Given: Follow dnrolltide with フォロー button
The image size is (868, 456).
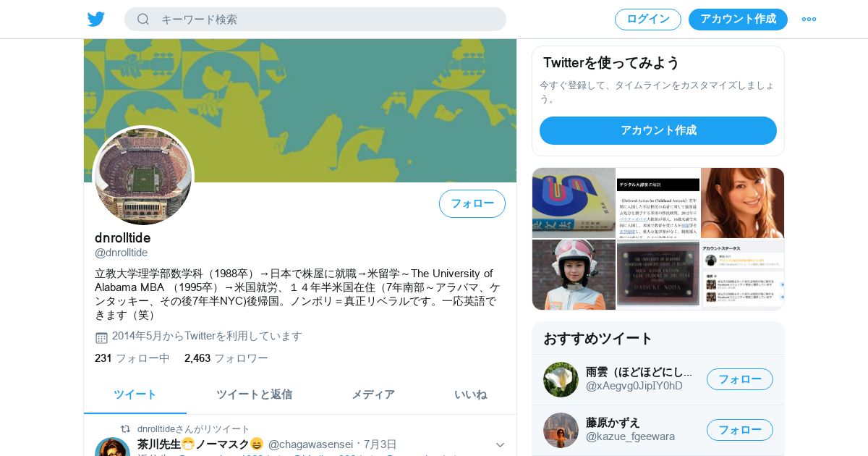Looking at the screenshot, I should (472, 203).
